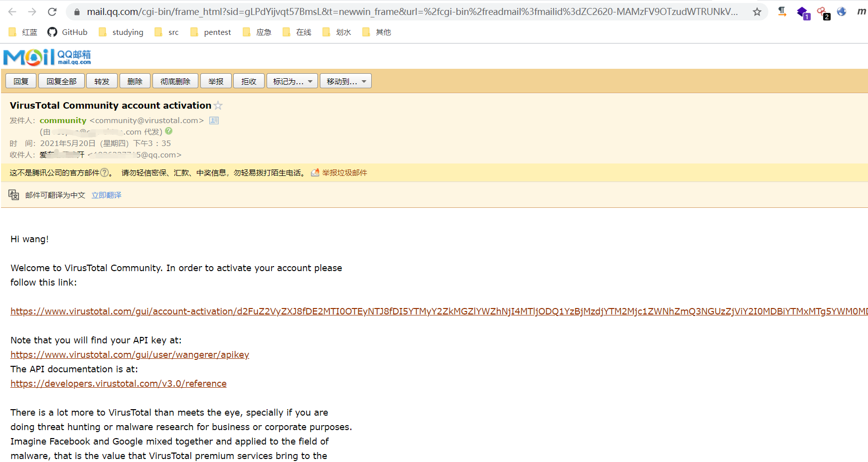Click the green question mark next to 代发

click(x=168, y=131)
